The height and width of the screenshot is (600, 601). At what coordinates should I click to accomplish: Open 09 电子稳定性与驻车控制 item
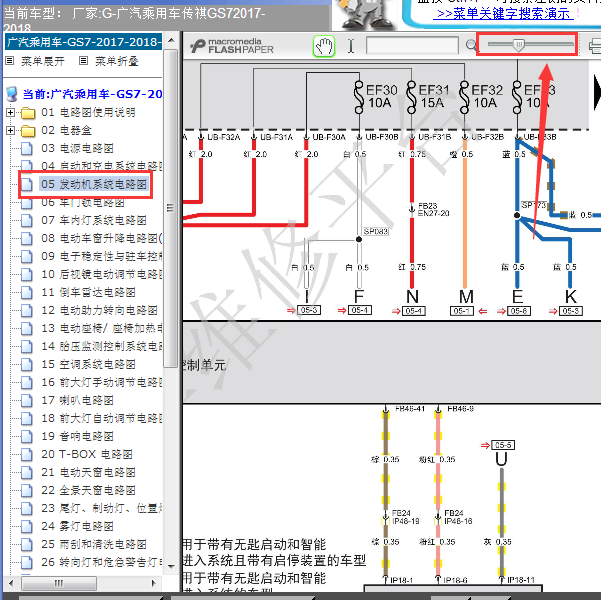101,256
